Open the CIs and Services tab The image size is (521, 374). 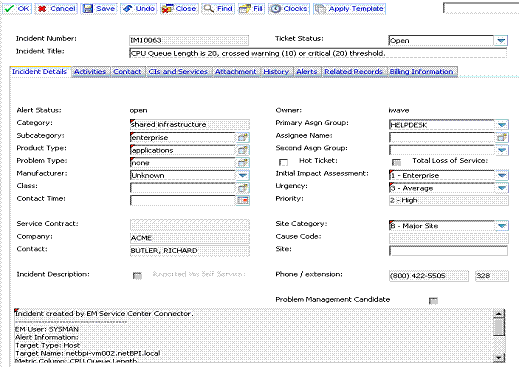coord(178,72)
